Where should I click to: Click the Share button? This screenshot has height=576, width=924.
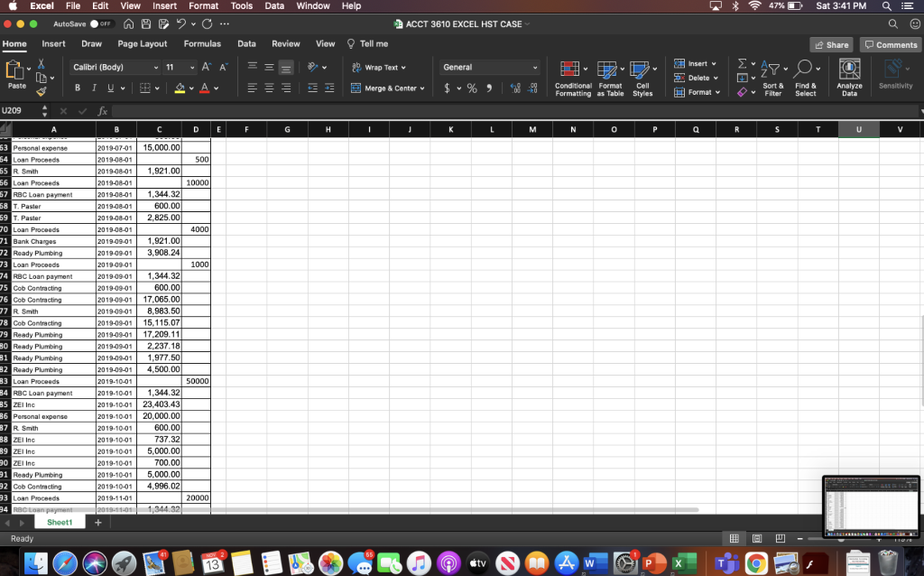[x=830, y=43]
